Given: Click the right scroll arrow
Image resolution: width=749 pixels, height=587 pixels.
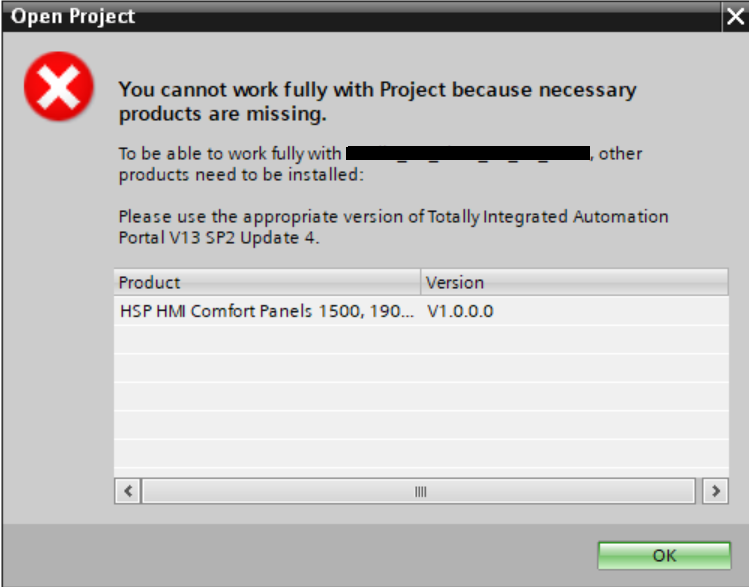Looking at the screenshot, I should coord(714,491).
